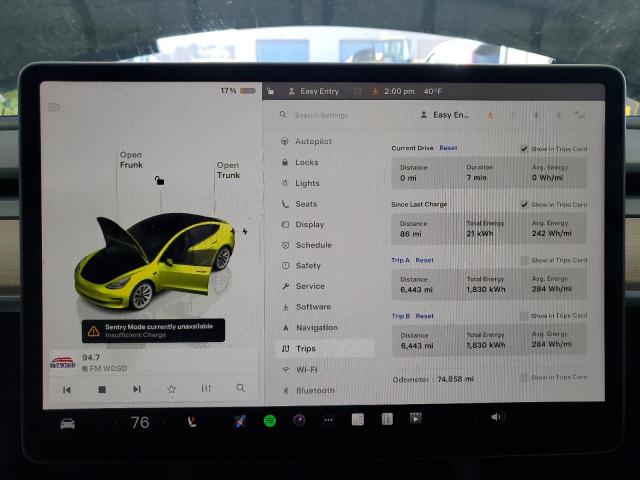Enable Show in Trips Card for Odometer
Viewport: 640px width, 480px height.
(524, 378)
